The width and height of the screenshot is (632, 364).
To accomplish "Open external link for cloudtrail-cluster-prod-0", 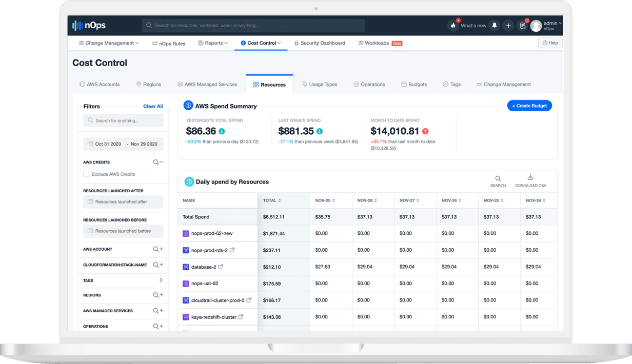I will 249,300.
